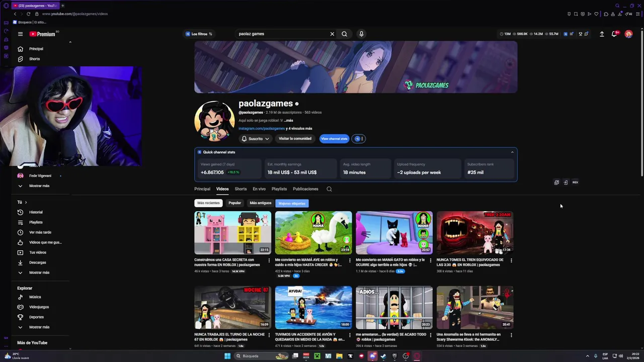The width and height of the screenshot is (644, 362).
Task: Open options menu for TREN EQUIVOCADO video
Action: 511,260
